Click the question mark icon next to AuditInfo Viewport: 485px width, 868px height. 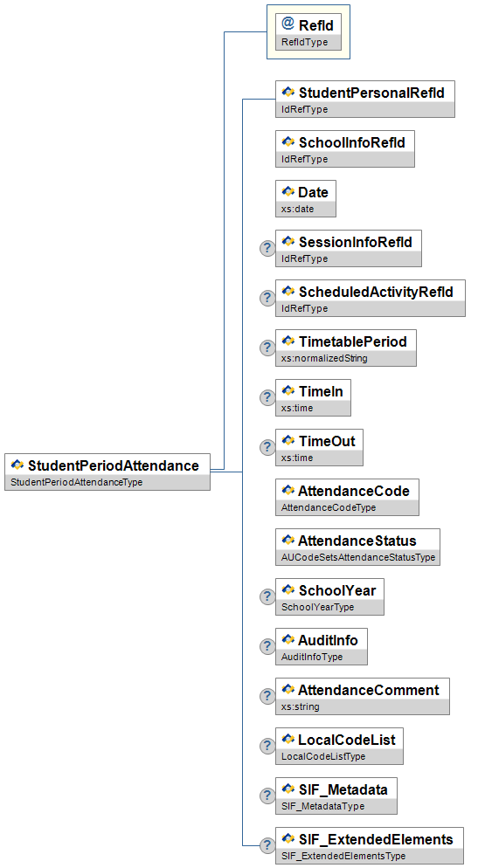pos(267,646)
